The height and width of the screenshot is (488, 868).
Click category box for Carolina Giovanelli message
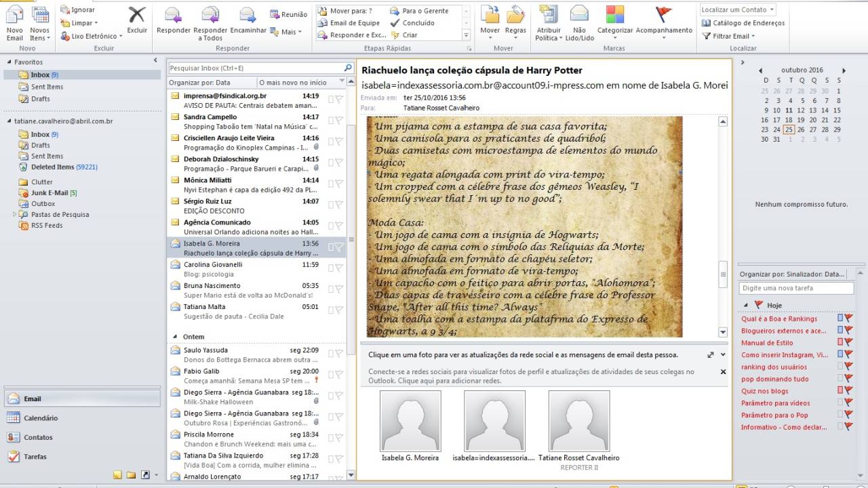330,268
